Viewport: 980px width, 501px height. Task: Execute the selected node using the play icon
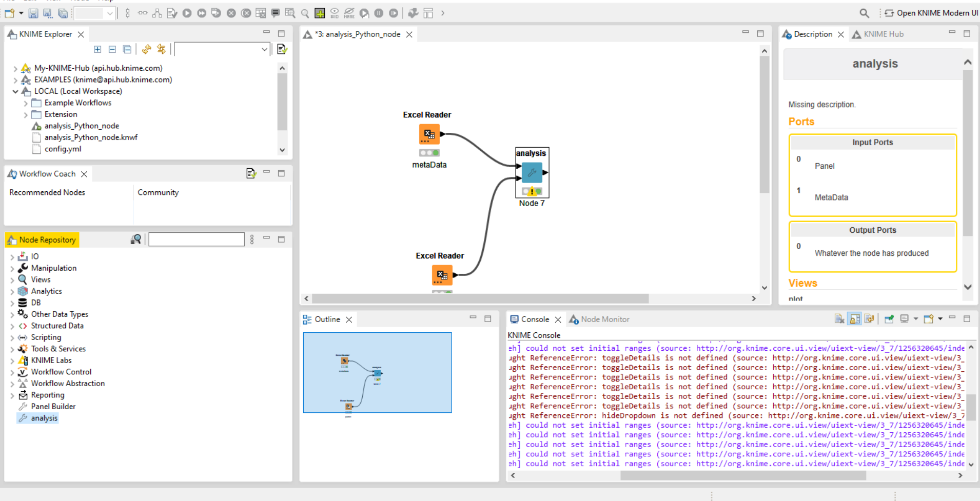[x=187, y=13]
